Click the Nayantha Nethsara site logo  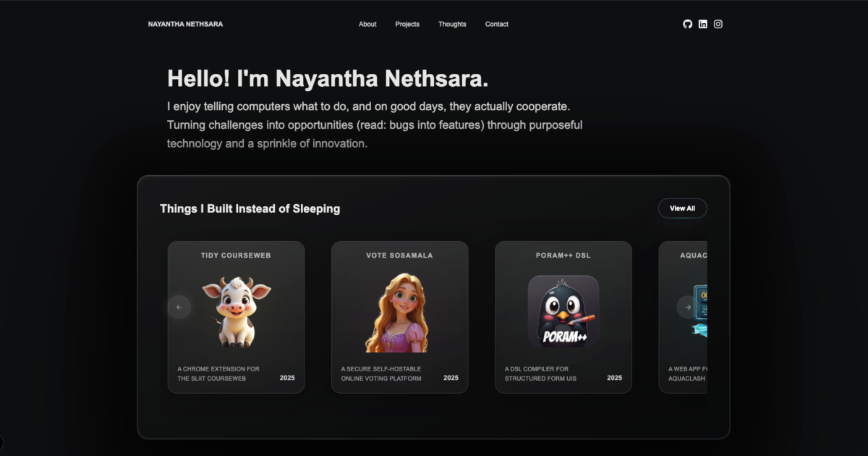pyautogui.click(x=185, y=24)
